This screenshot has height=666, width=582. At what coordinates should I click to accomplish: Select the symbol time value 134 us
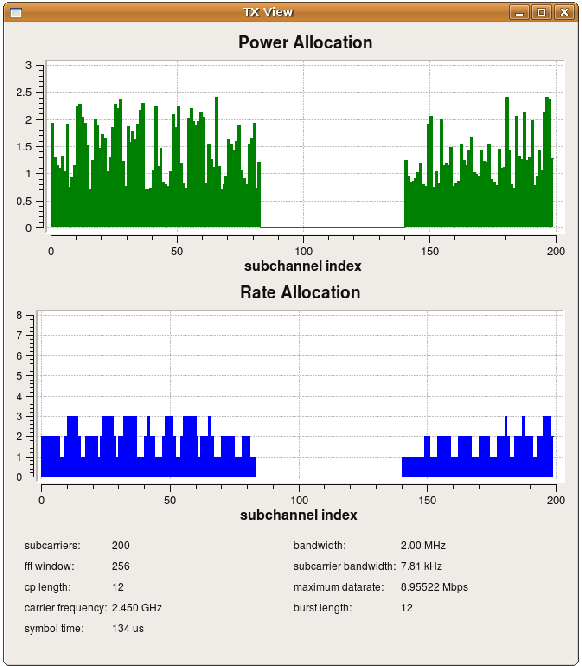click(x=128, y=628)
